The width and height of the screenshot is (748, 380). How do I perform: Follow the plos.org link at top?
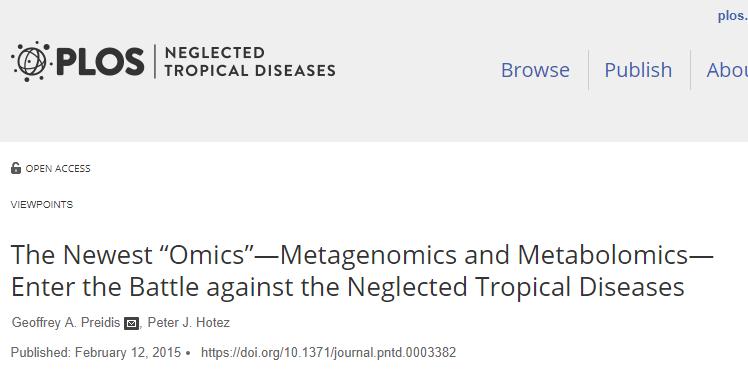click(x=733, y=16)
